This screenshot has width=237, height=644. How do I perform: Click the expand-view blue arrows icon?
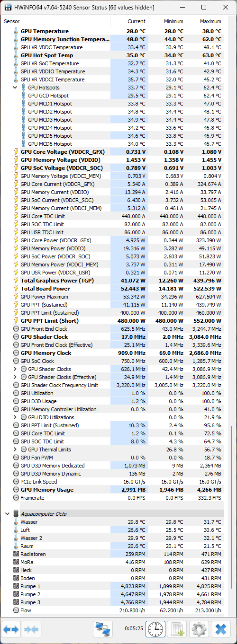11,629
